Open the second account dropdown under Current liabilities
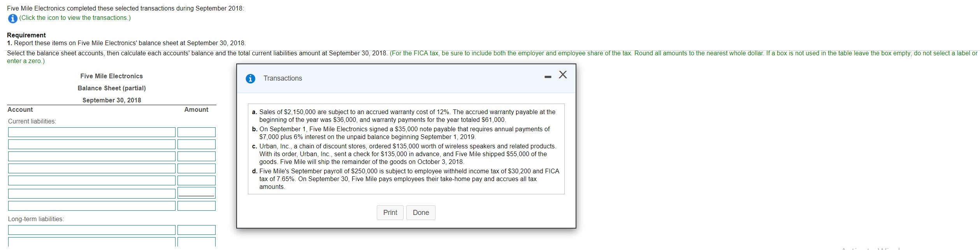Image resolution: width=980 pixels, height=250 pixels. click(91, 144)
